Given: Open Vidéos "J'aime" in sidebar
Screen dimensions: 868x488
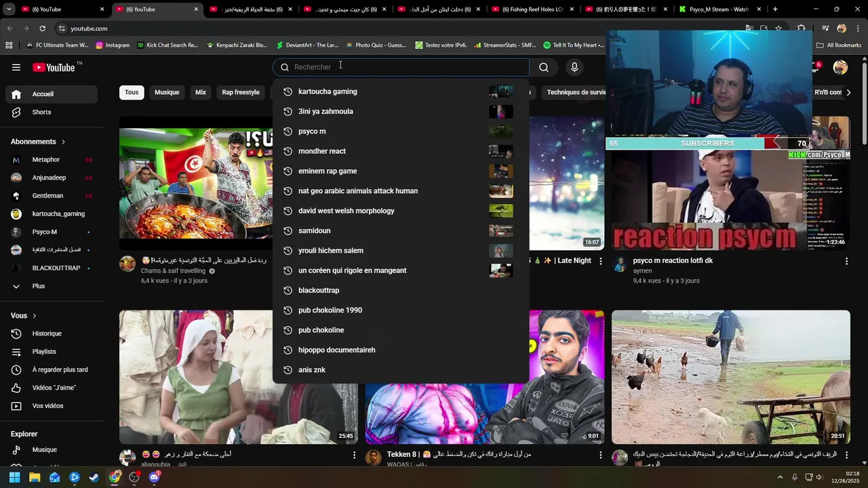Looking at the screenshot, I should click(x=52, y=388).
